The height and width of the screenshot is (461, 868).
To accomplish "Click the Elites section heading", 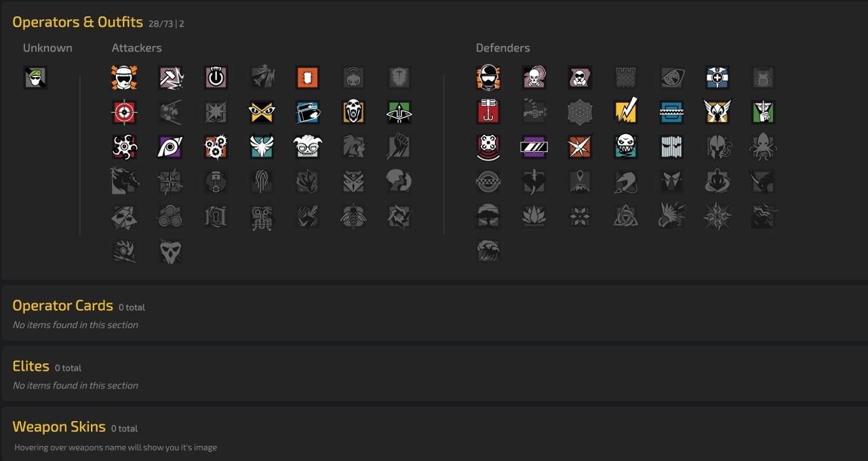I will click(31, 366).
